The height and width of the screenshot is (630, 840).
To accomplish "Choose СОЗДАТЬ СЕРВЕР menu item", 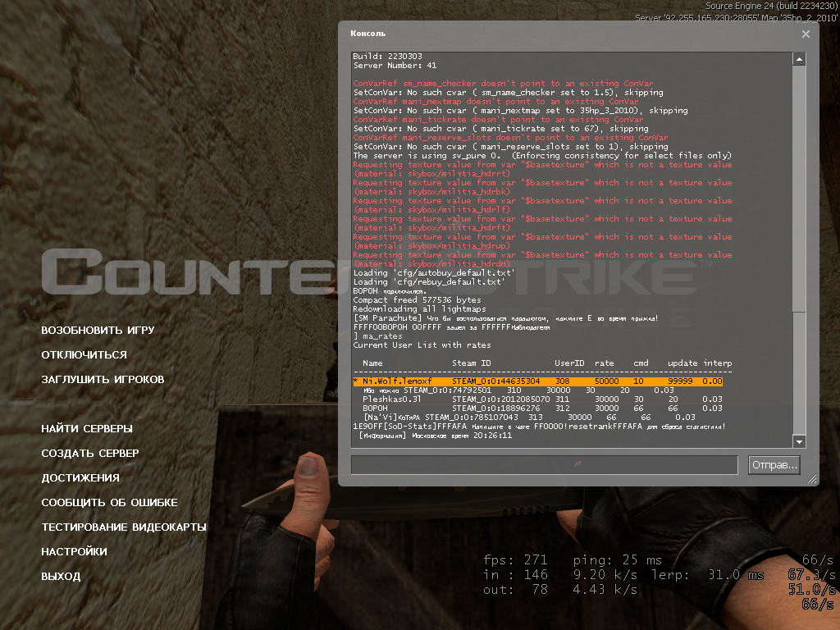I will [x=90, y=453].
